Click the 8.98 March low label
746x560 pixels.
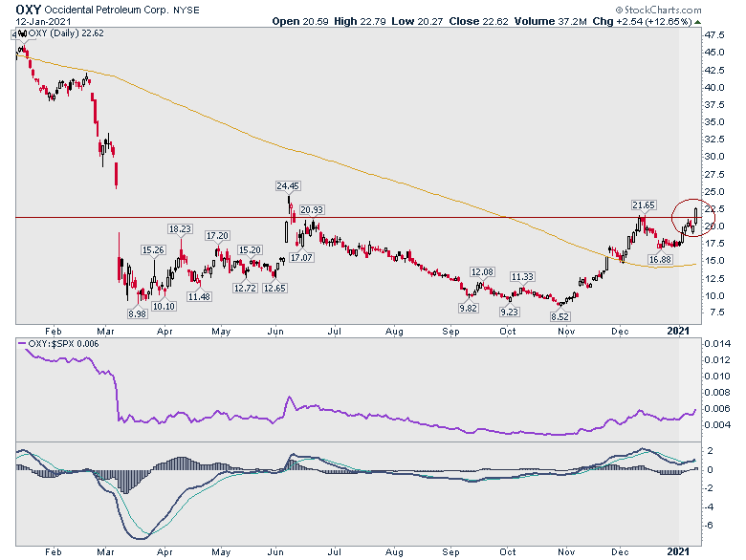(x=137, y=313)
